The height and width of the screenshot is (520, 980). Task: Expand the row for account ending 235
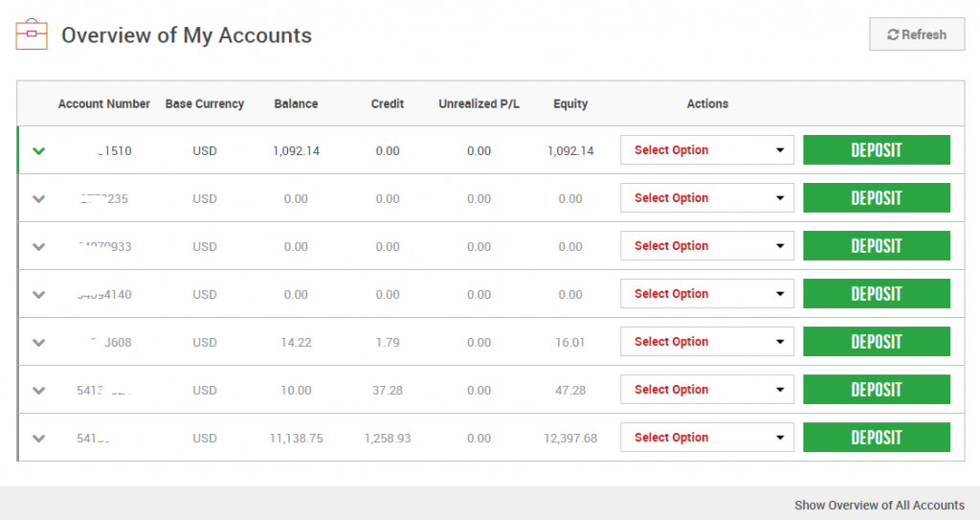click(x=38, y=199)
